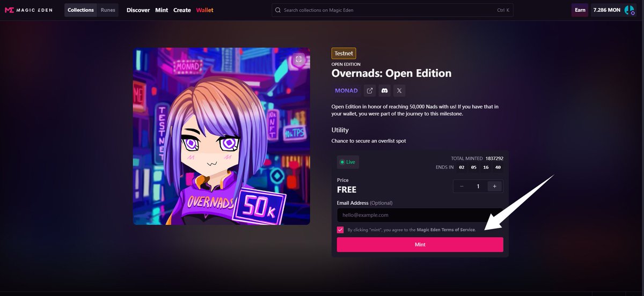Click the MONAD chain tag
Viewport: 644px width, 296px height.
tap(346, 91)
